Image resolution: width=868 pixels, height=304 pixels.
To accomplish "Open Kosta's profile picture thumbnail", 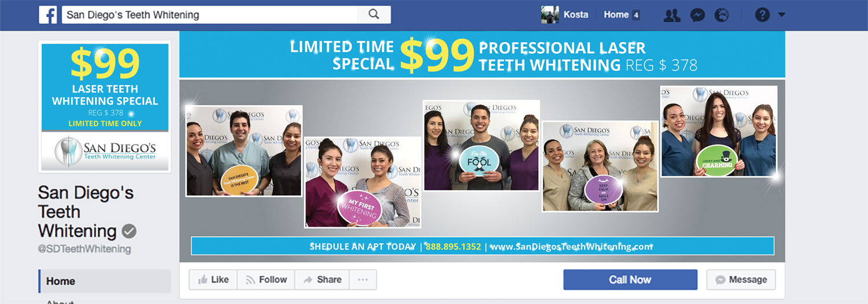I will (x=550, y=15).
